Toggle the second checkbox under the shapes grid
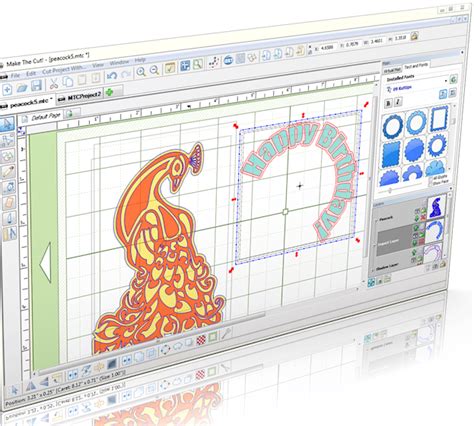This screenshot has height=426, width=474. tap(431, 184)
